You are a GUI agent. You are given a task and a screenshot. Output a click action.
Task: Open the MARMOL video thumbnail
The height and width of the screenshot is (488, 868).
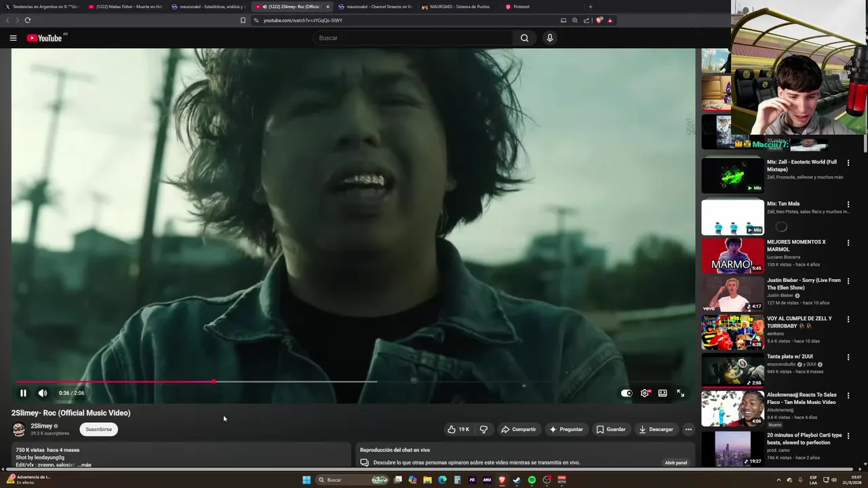click(732, 255)
